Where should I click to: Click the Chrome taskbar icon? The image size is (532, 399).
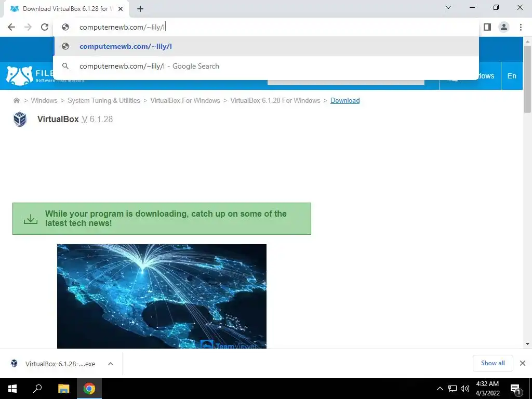(89, 389)
